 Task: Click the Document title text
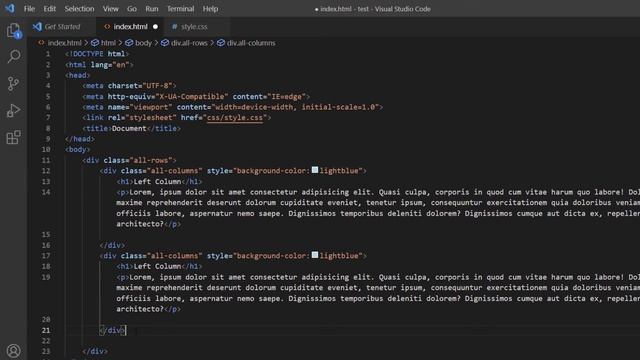click(129, 128)
